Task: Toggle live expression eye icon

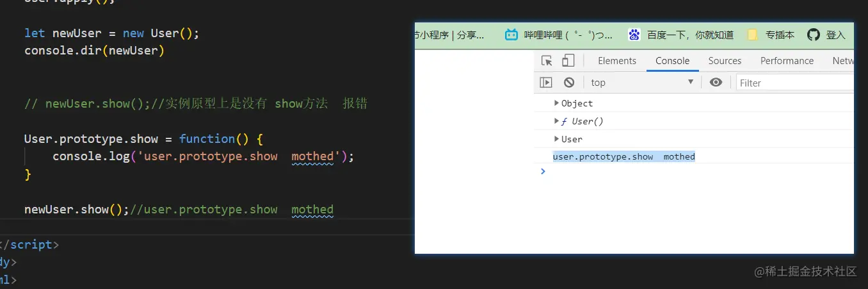Action: point(716,82)
